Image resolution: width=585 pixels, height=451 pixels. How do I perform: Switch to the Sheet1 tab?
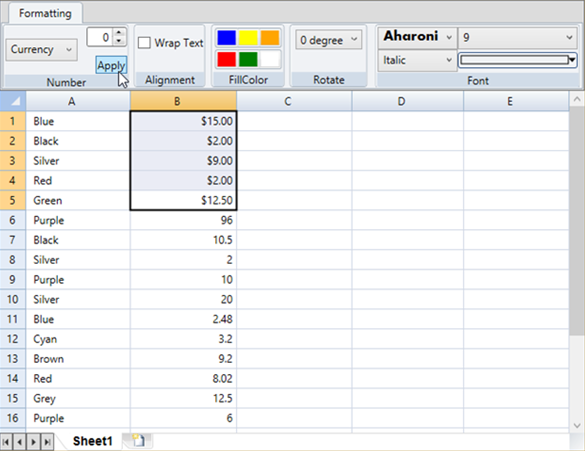[93, 441]
